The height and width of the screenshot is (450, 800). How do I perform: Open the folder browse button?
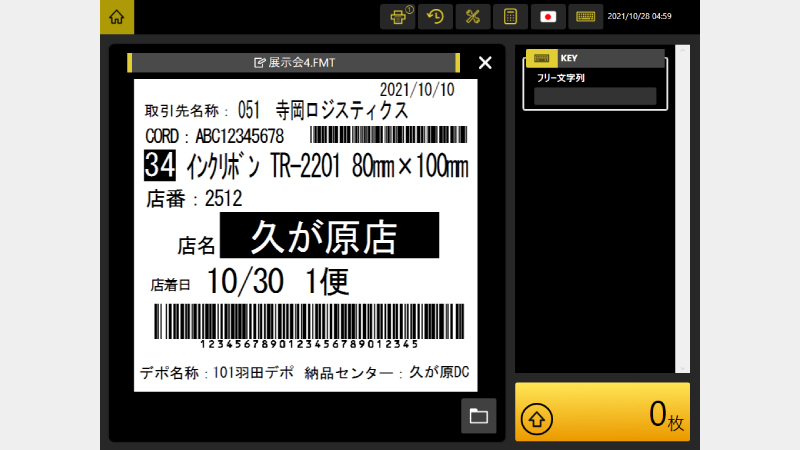(x=479, y=416)
